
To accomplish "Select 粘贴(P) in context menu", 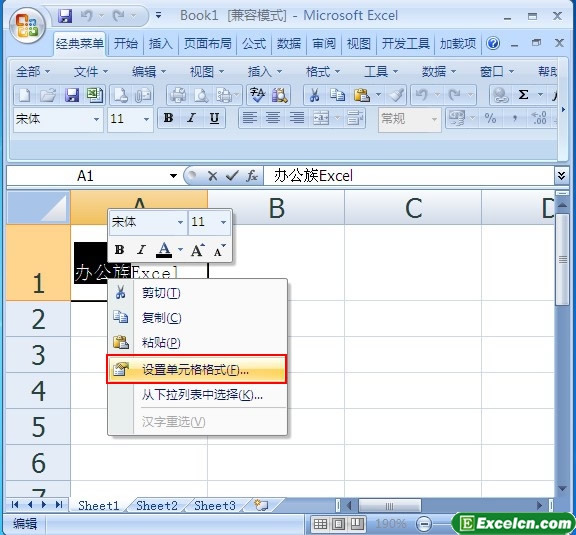I will click(x=197, y=343).
